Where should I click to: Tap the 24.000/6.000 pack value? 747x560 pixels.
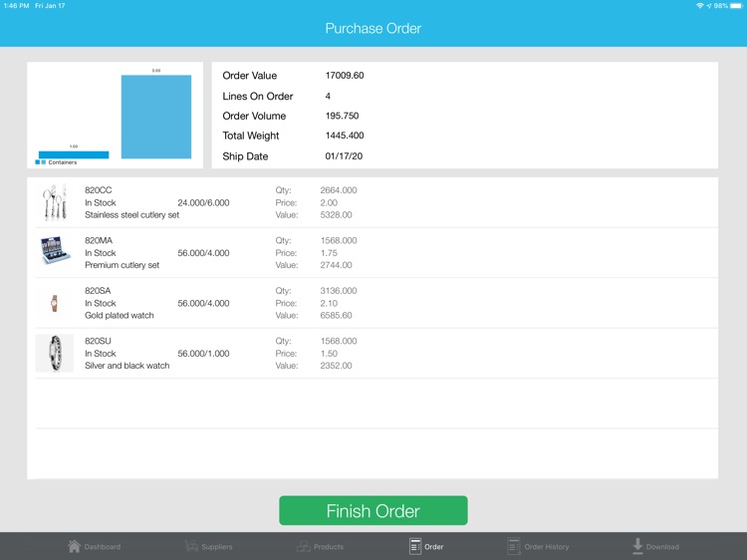203,202
